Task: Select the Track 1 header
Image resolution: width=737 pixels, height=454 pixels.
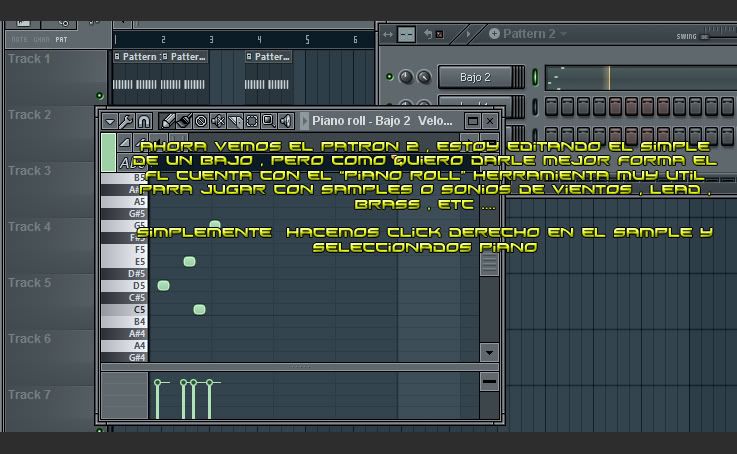Action: (55, 78)
